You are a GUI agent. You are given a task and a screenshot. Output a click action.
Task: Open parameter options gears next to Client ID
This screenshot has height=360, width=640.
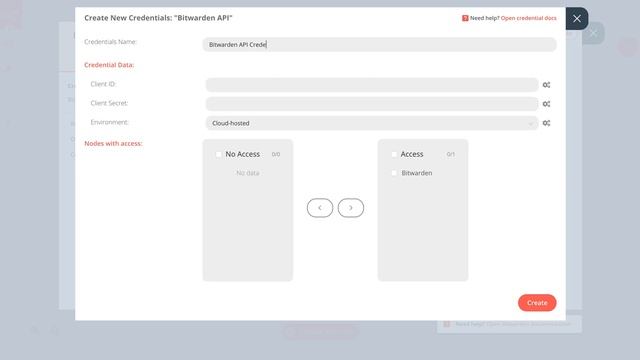546,84
